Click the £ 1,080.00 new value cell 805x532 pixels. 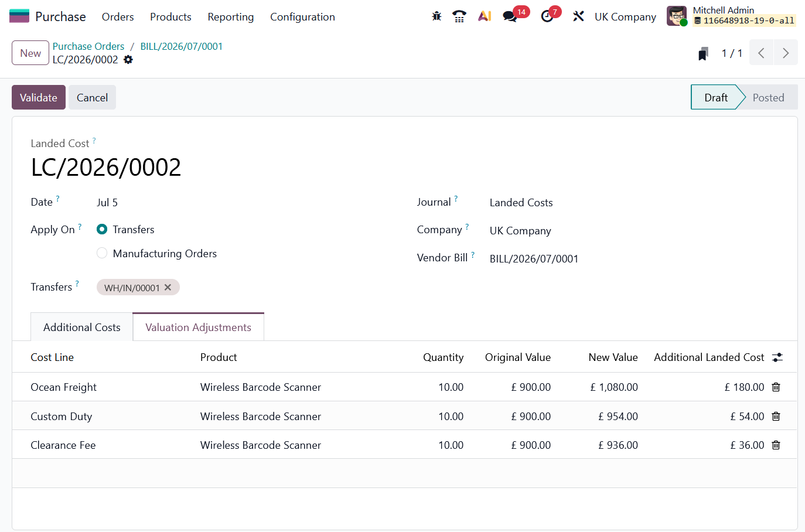click(x=614, y=387)
